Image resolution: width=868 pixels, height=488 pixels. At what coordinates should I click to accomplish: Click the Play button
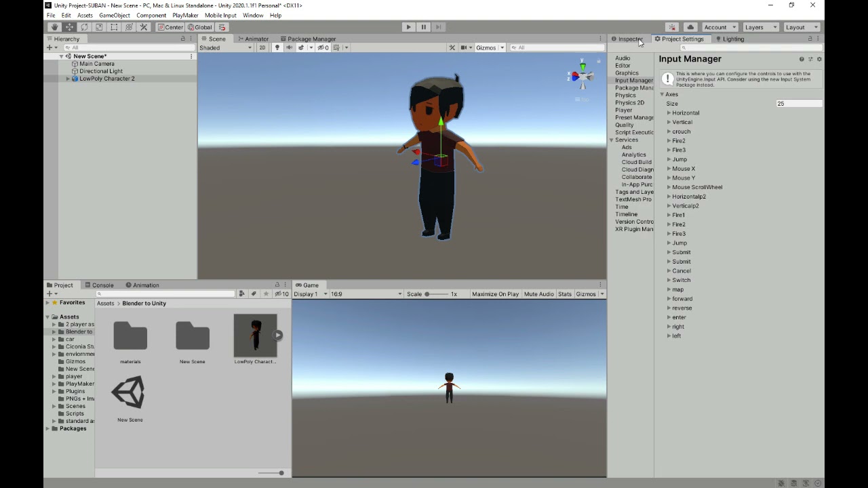click(x=408, y=27)
